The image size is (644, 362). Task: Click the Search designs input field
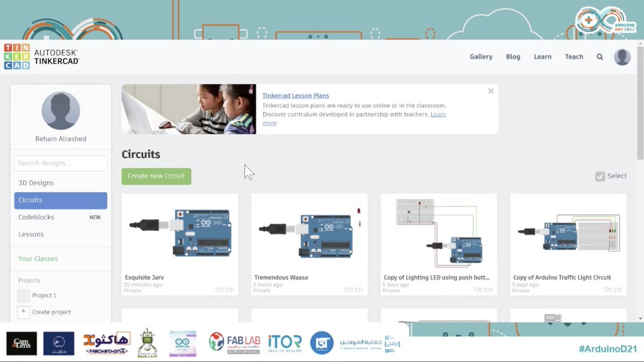[x=61, y=163]
